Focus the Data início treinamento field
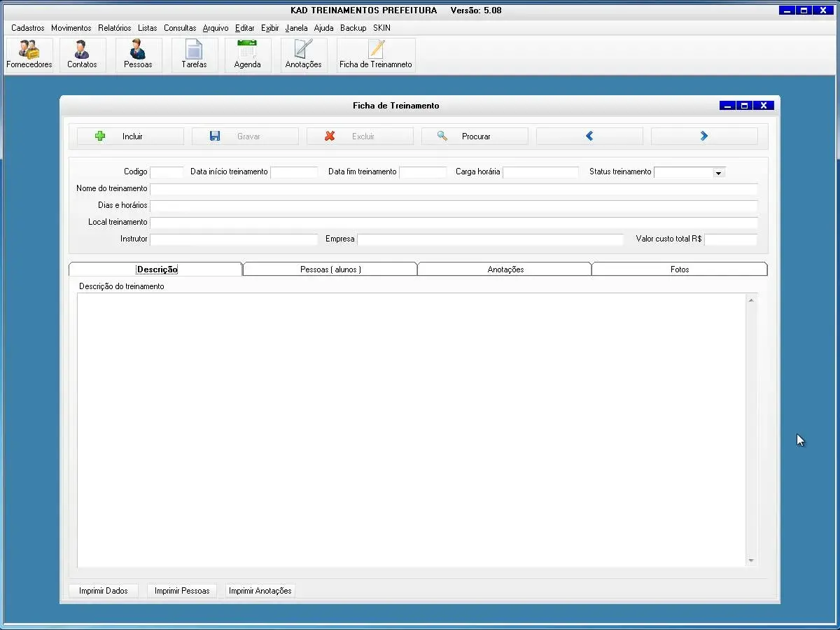This screenshot has width=840, height=630. pos(294,172)
